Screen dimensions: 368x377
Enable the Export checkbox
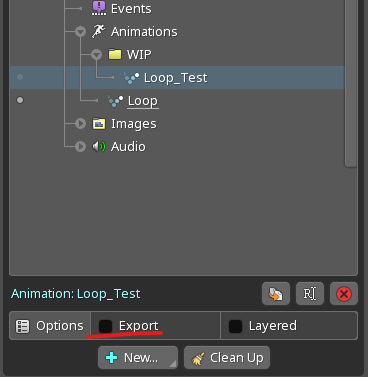(105, 326)
